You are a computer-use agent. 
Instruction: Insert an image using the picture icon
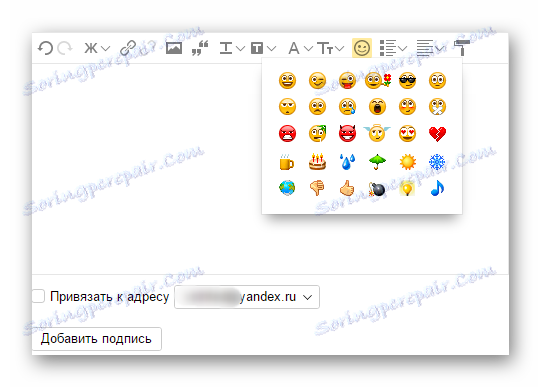click(174, 48)
